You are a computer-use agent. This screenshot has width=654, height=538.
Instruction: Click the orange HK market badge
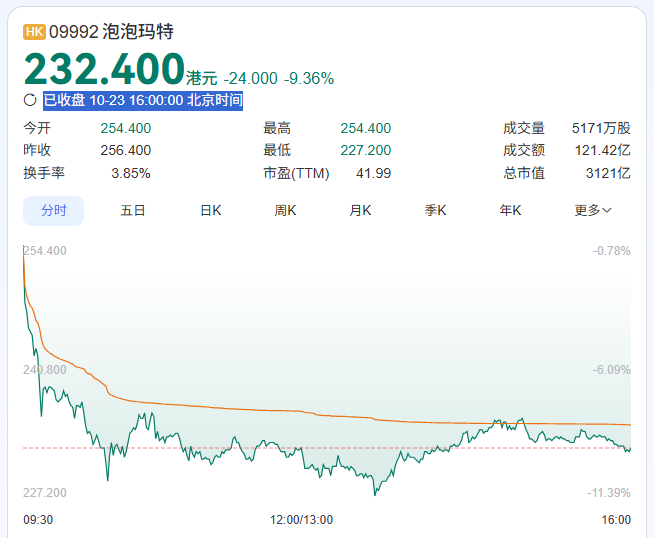34,32
